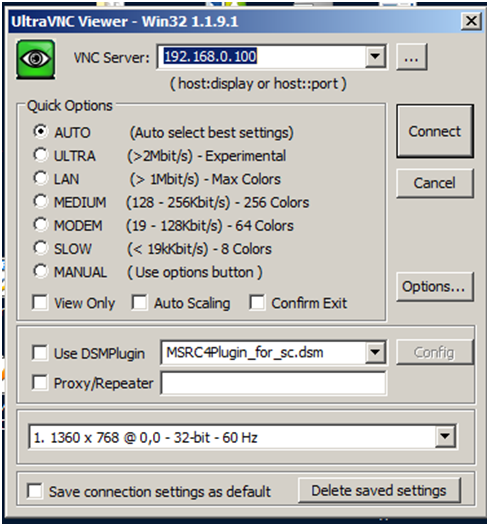
Task: Select the SLOW quick option
Action: point(40,248)
